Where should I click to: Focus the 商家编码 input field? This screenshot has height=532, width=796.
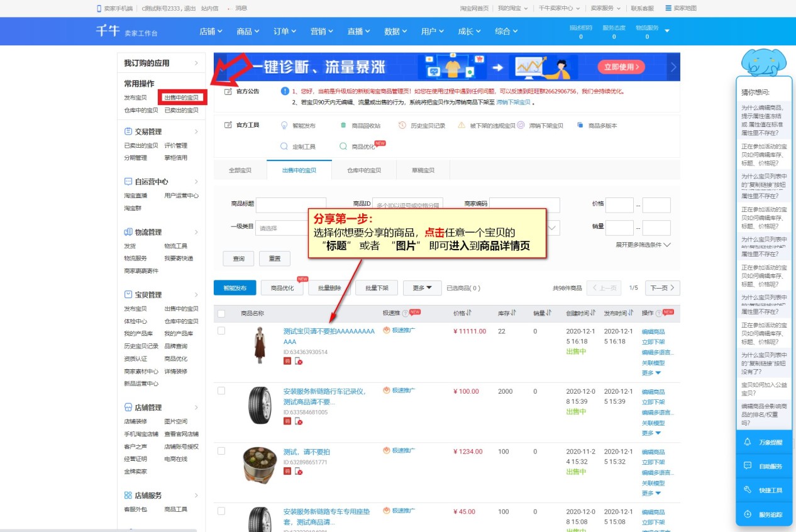pos(524,205)
